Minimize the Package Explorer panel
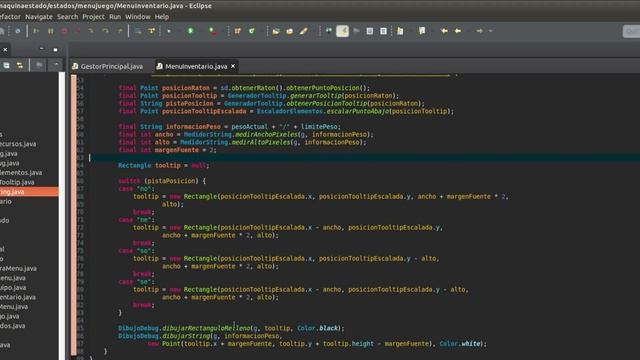The image size is (640, 360). (x=42, y=49)
